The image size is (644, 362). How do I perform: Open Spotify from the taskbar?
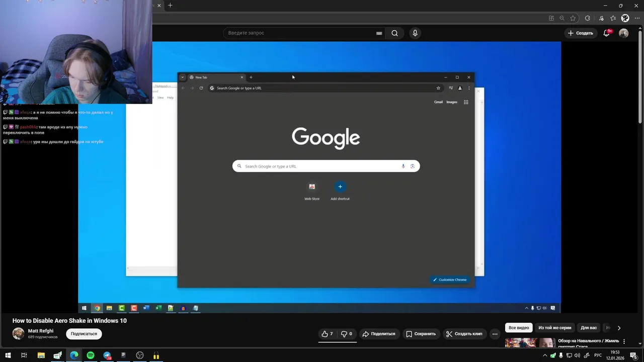click(x=91, y=355)
